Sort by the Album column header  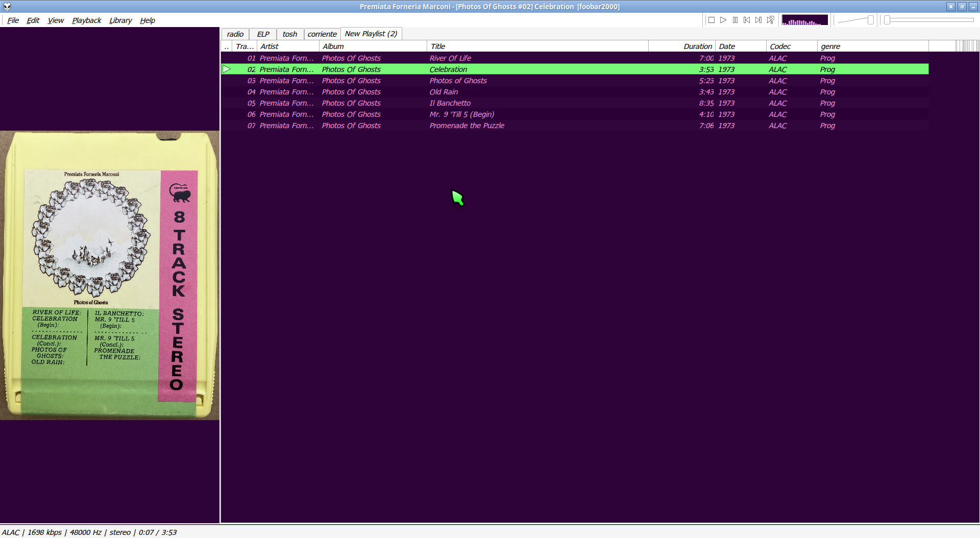(373, 46)
